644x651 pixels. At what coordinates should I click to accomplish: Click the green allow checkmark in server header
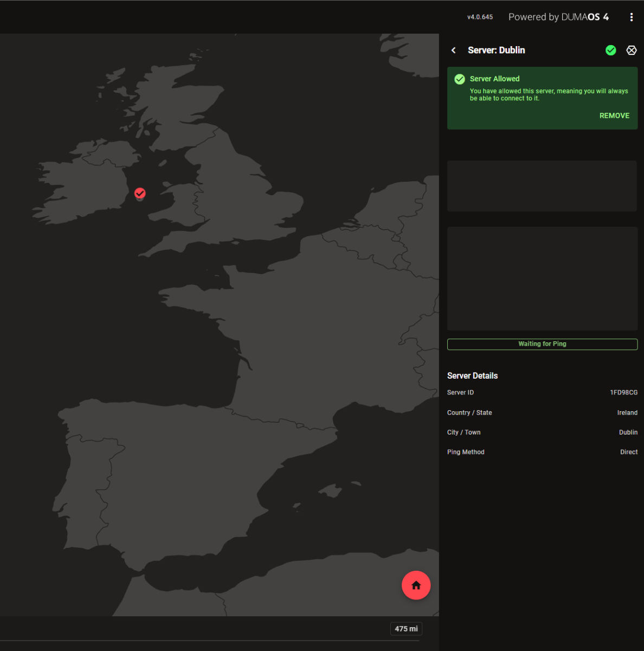coord(611,50)
